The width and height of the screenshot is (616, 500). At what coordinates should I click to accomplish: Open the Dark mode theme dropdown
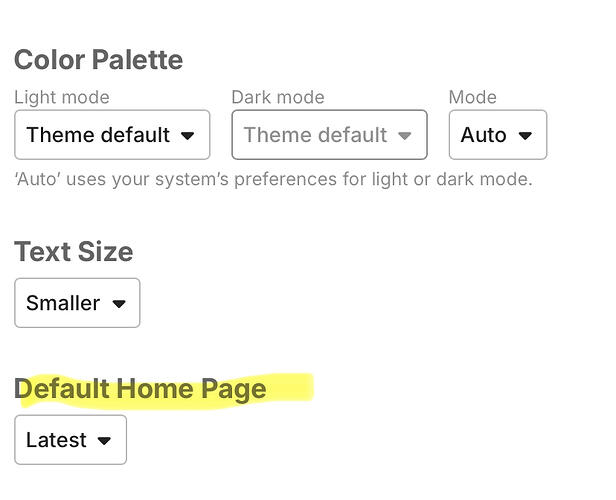click(329, 135)
